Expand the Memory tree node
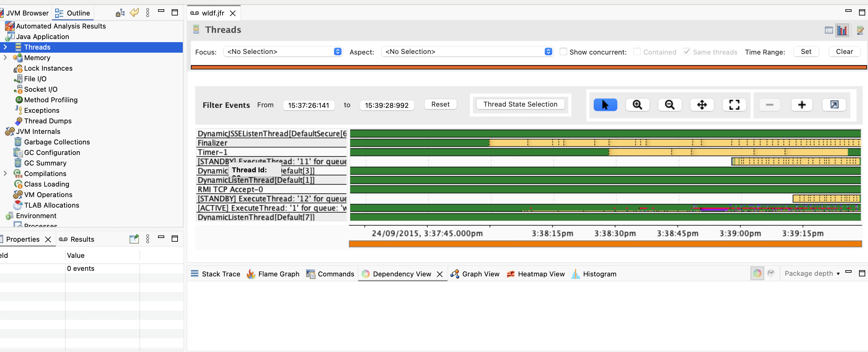 click(5, 58)
